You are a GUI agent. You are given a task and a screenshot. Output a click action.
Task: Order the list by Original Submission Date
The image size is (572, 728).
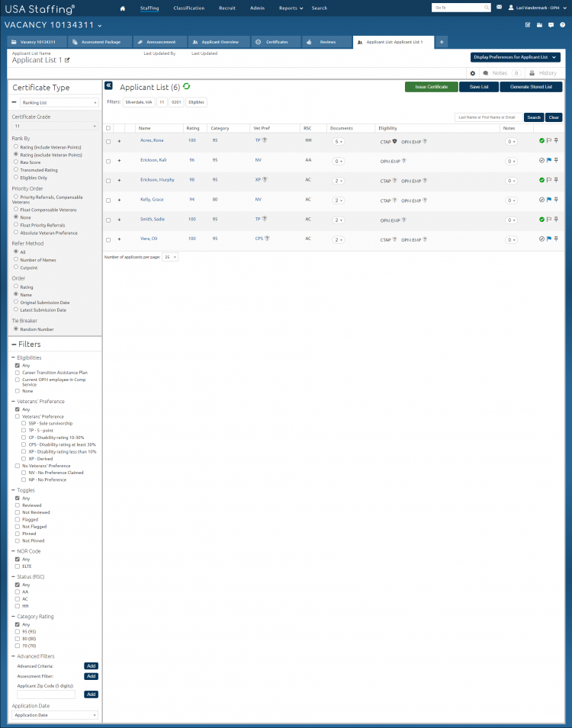tap(16, 302)
